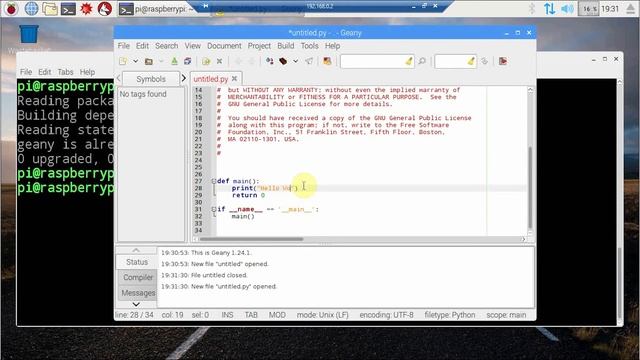Expand the new-file template dropdown arrow
This screenshot has width=640, height=360.
click(135, 61)
